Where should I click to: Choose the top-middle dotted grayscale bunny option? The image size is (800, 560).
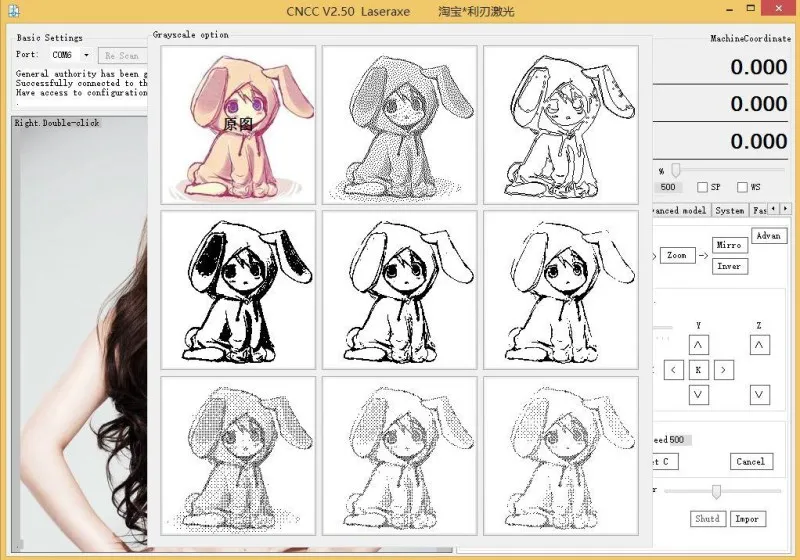point(399,125)
